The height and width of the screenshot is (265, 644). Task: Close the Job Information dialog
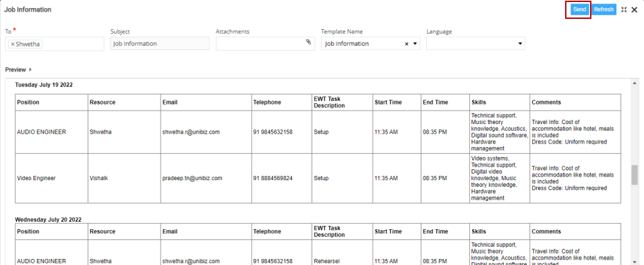pos(635,9)
